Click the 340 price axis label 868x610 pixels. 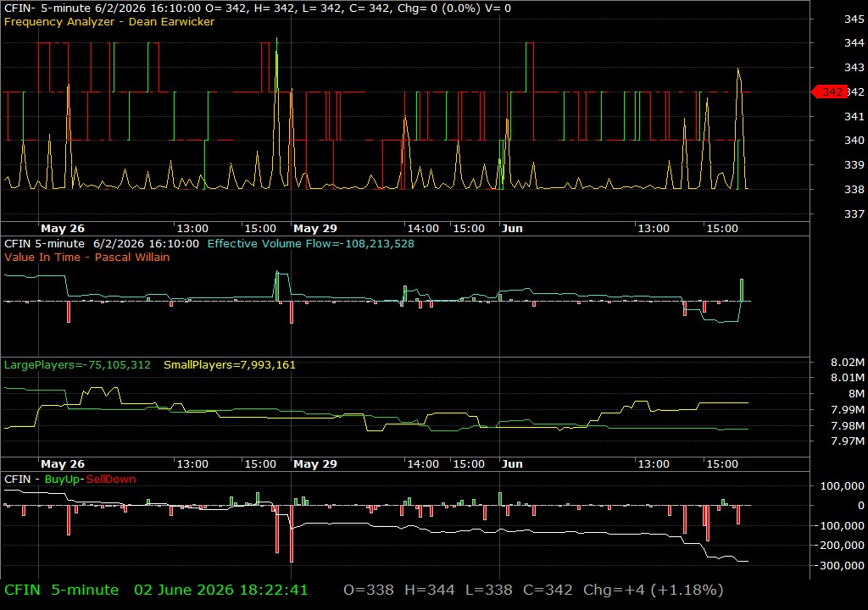coord(854,140)
